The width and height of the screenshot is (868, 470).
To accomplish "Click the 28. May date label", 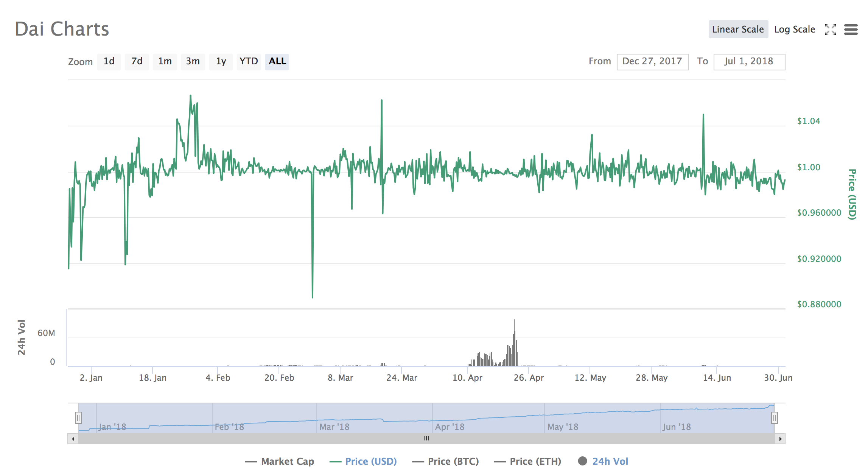I will pyautogui.click(x=652, y=378).
